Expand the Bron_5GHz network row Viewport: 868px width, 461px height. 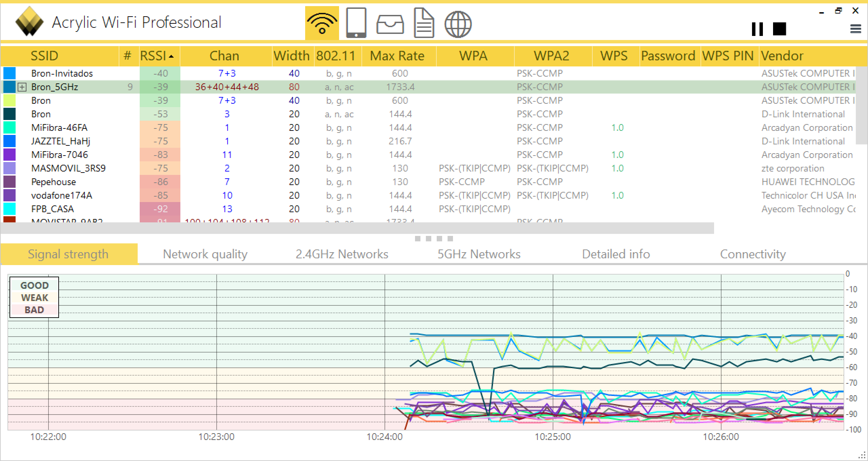(22, 87)
